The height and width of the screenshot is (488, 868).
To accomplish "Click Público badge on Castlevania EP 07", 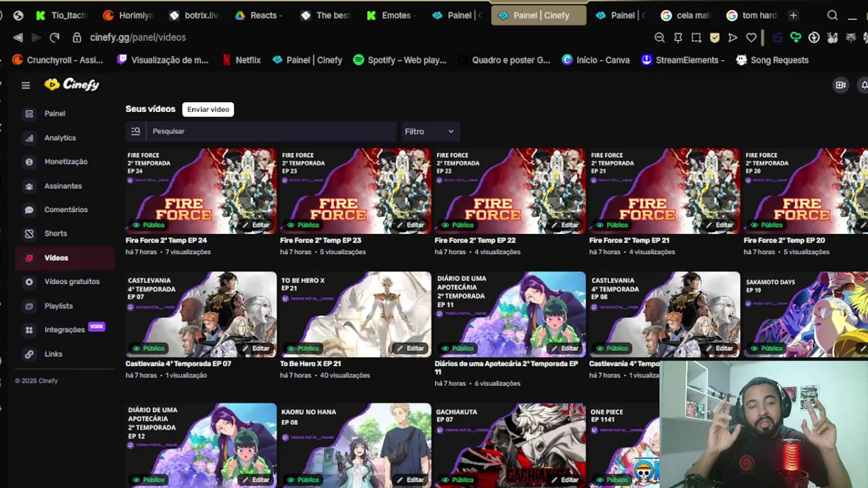I will (x=149, y=348).
